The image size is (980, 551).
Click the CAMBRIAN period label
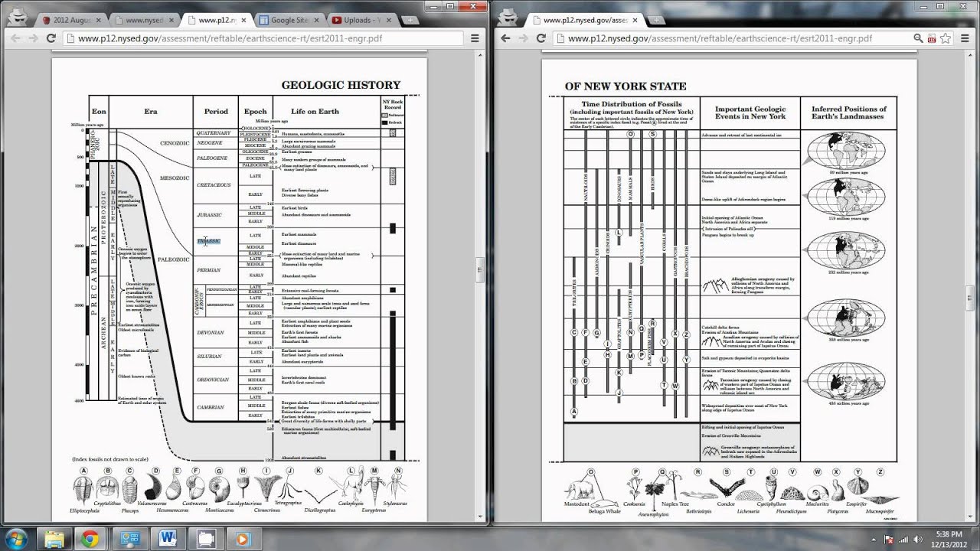[211, 407]
